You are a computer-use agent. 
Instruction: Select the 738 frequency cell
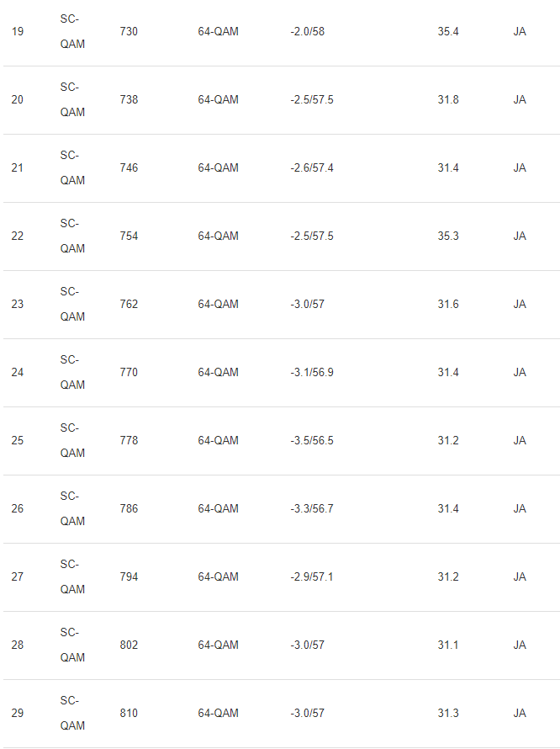tap(129, 100)
